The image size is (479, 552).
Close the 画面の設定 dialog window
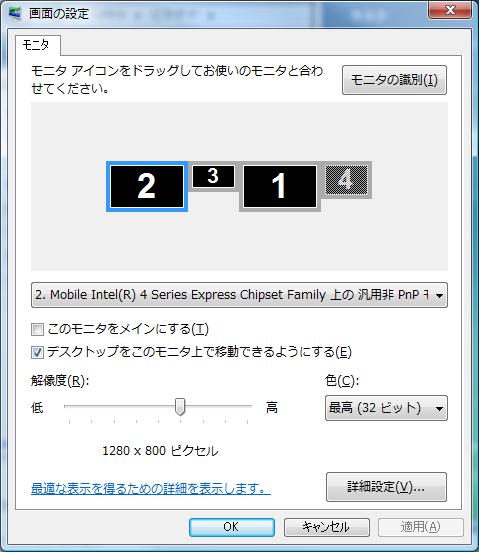(x=449, y=10)
